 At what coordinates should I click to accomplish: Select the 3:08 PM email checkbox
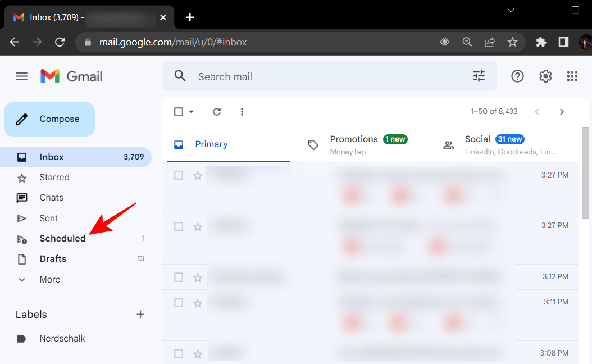[x=179, y=353]
